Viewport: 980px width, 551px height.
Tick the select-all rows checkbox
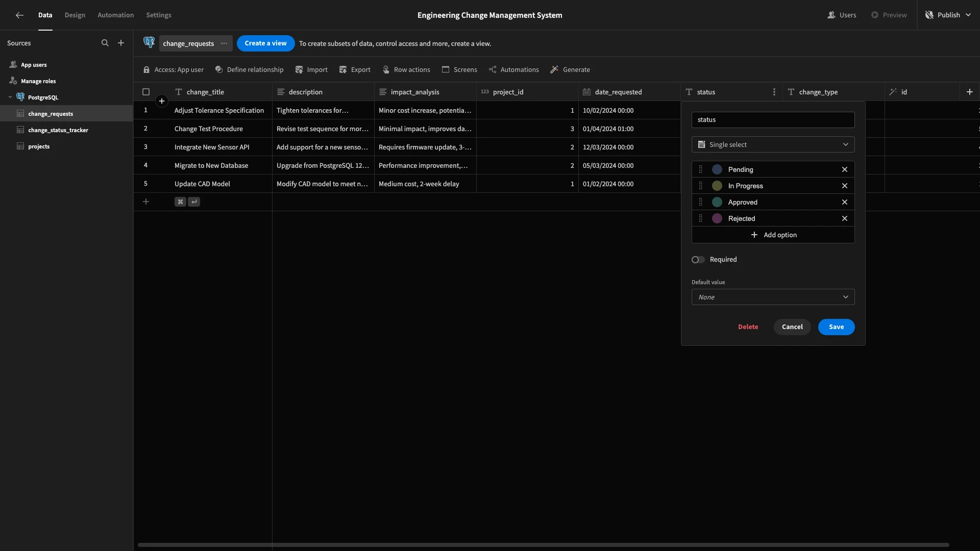point(146,92)
